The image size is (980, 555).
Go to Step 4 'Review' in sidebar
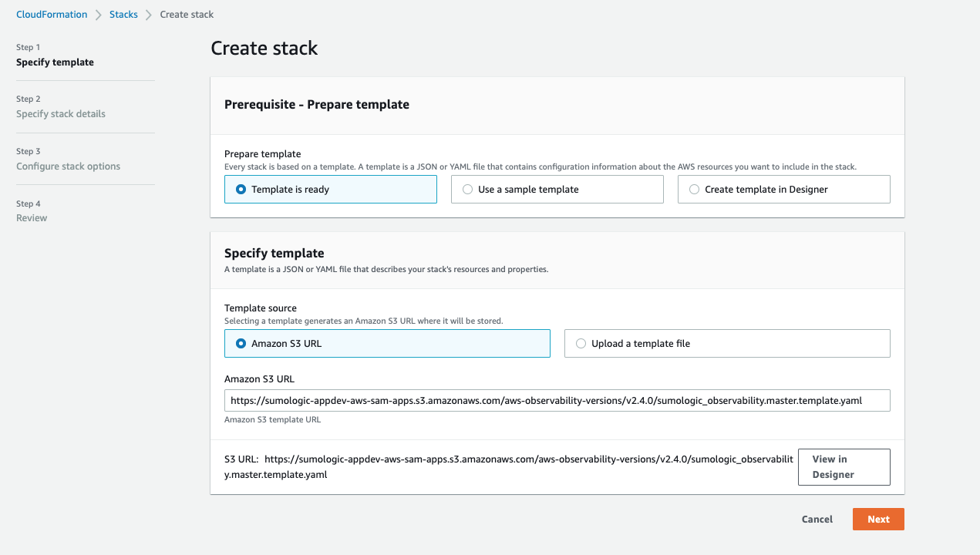pyautogui.click(x=31, y=217)
